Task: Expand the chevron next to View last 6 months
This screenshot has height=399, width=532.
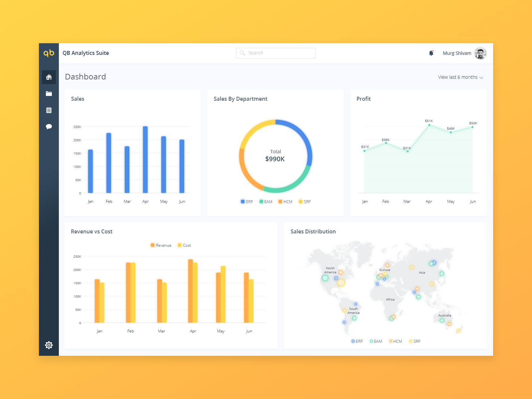Action: point(481,77)
